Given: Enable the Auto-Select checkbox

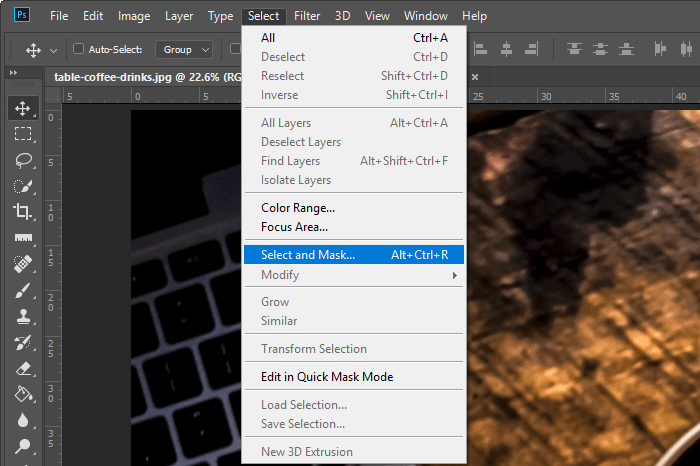Looking at the screenshot, I should (78, 49).
